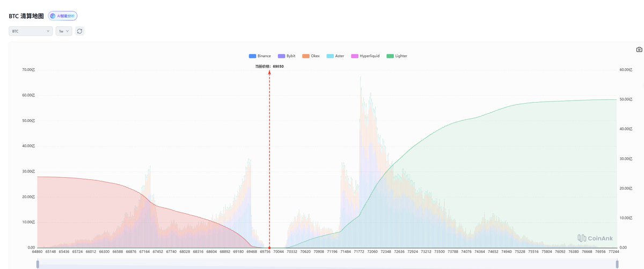Click x-axis label 64860
The image size is (644, 269).
click(x=38, y=251)
